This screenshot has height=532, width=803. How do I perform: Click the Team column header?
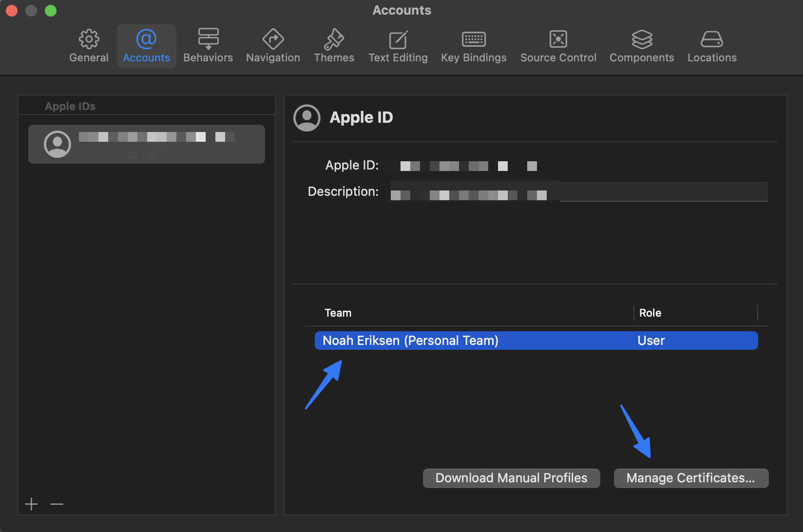[x=338, y=313]
